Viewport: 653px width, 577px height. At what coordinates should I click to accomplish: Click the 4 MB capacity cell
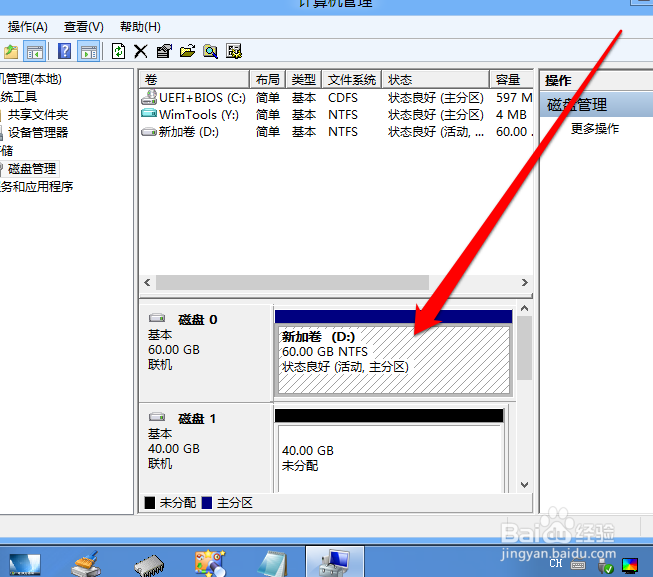[511, 115]
